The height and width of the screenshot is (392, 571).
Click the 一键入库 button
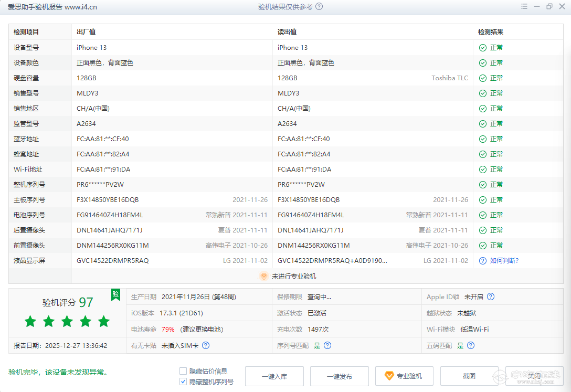(274, 376)
